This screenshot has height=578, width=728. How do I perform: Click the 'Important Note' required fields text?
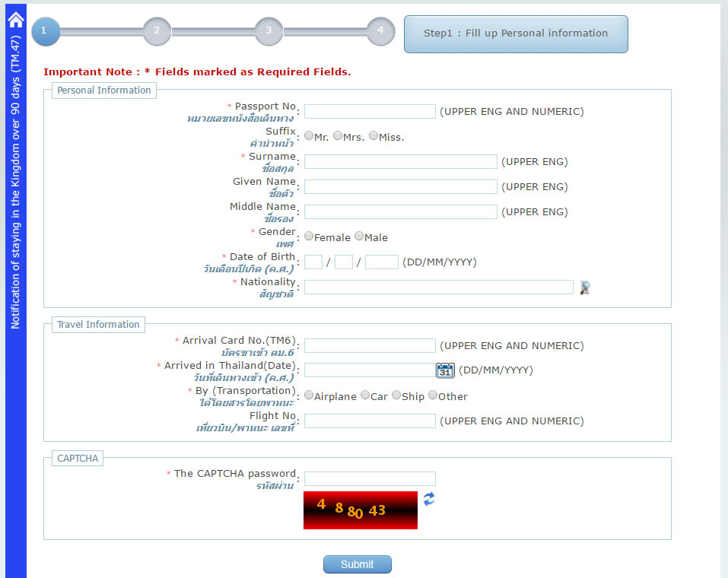pos(197,72)
